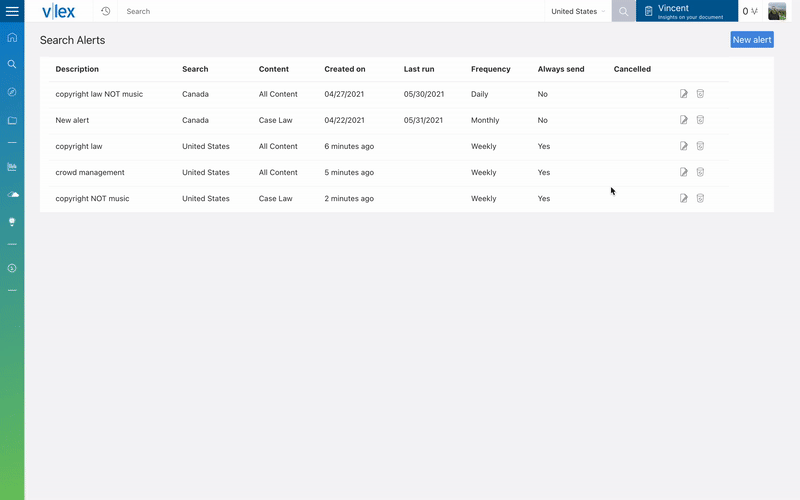The image size is (800, 500).
Task: Delete the 'copyright law NOT music' alert
Action: tap(700, 94)
